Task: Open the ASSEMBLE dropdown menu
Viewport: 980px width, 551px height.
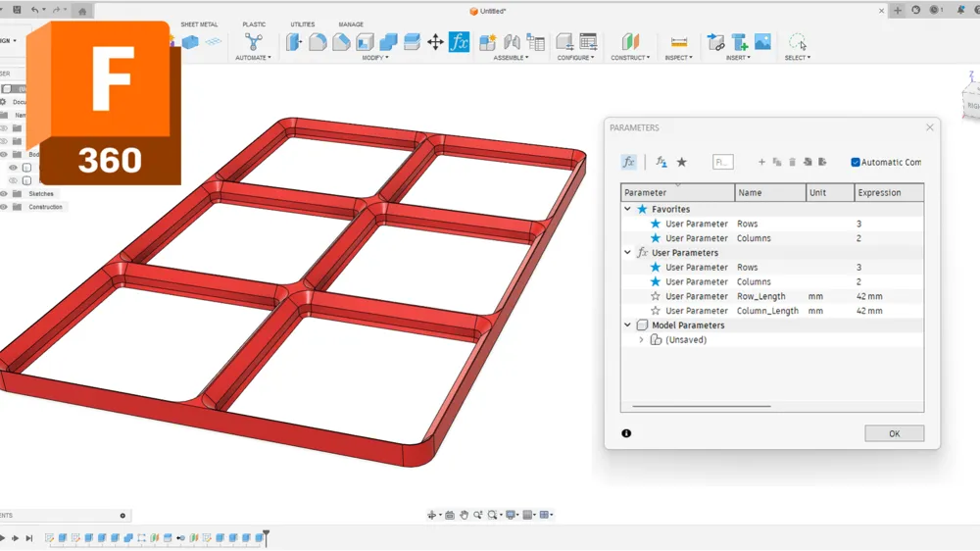Action: click(x=511, y=58)
